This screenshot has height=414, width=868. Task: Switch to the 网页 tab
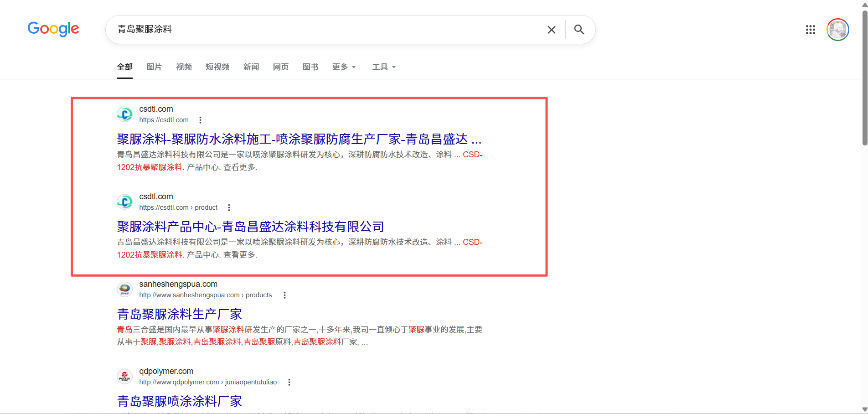[x=281, y=67]
